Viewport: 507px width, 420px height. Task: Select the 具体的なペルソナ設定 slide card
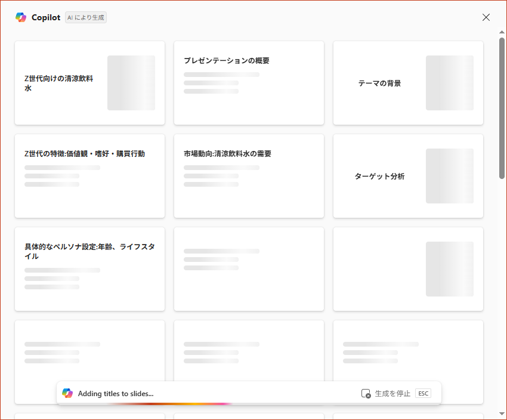[89, 269]
